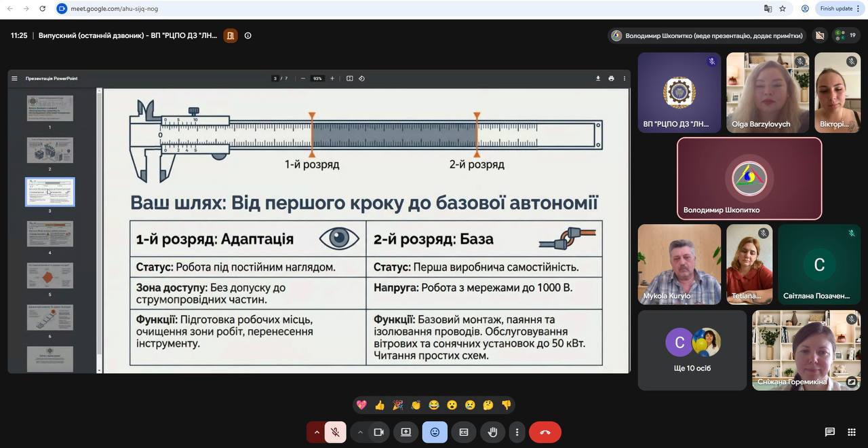
Task: Select slide 1 thumbnail
Action: point(50,109)
